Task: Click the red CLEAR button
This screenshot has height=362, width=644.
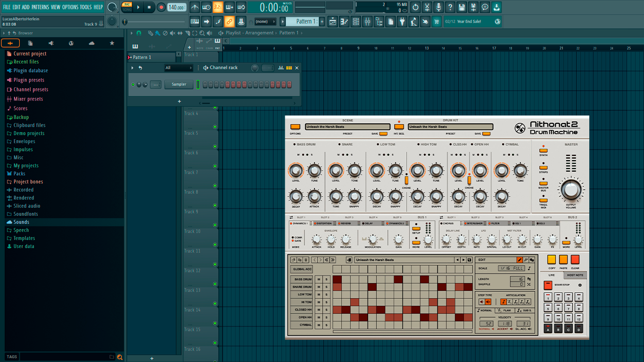Action: [x=575, y=260]
